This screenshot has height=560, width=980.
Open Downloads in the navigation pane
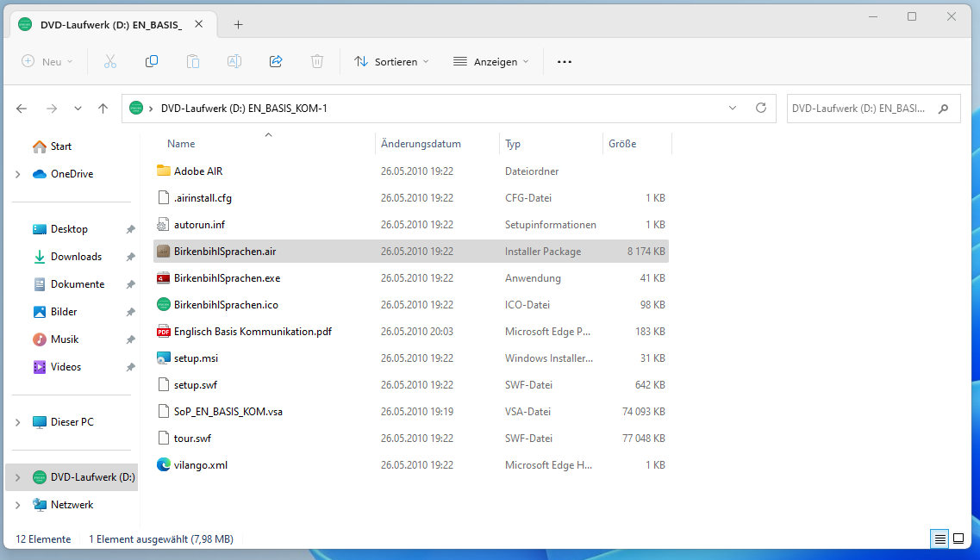(x=76, y=257)
